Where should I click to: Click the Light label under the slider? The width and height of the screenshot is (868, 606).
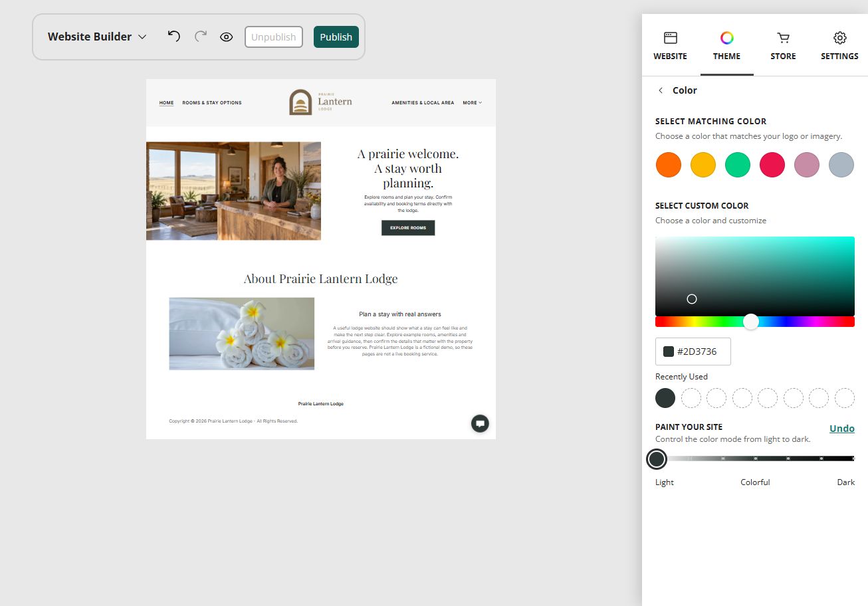[665, 482]
